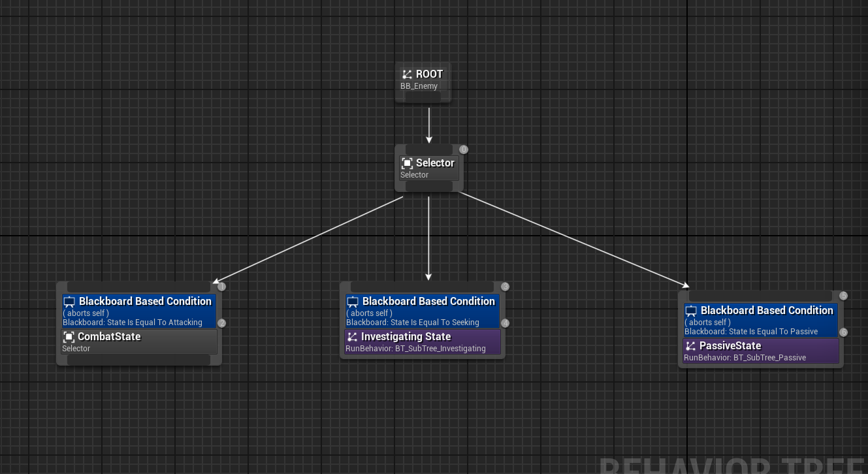868x474 pixels.
Task: Click the ROOT node branch icon
Action: [407, 74]
